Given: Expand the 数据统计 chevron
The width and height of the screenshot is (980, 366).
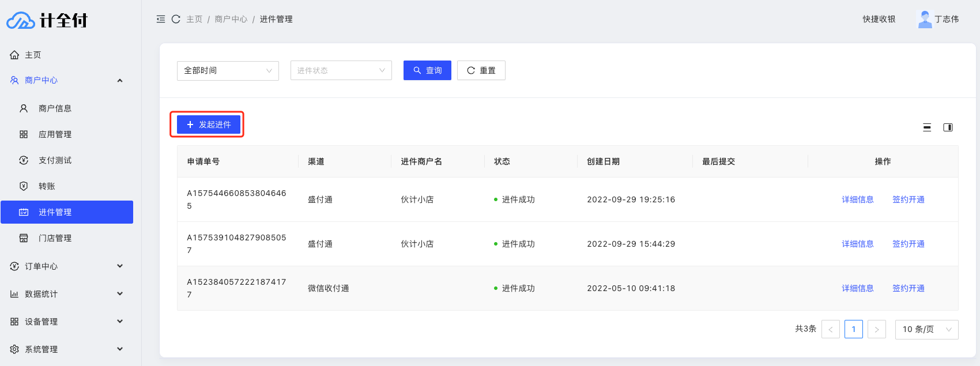Looking at the screenshot, I should (120, 294).
